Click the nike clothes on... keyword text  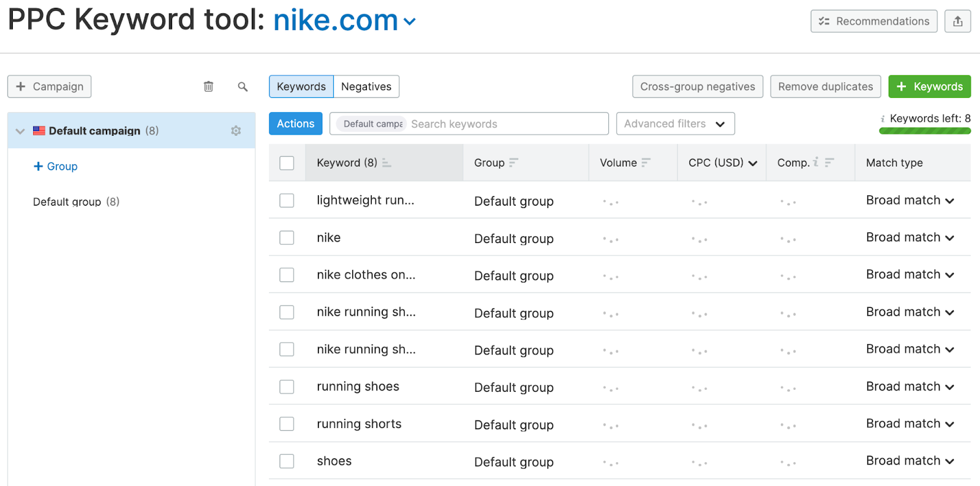[x=366, y=275]
